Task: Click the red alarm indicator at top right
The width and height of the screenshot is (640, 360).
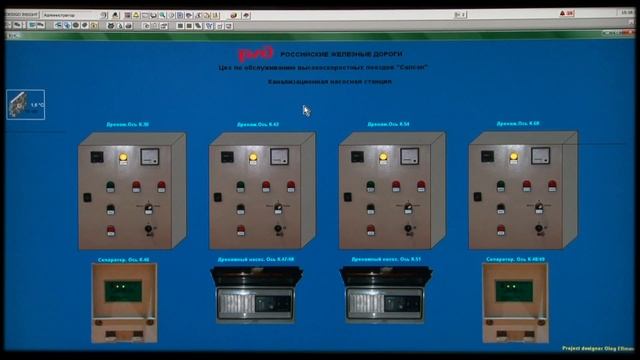Action: (567, 13)
